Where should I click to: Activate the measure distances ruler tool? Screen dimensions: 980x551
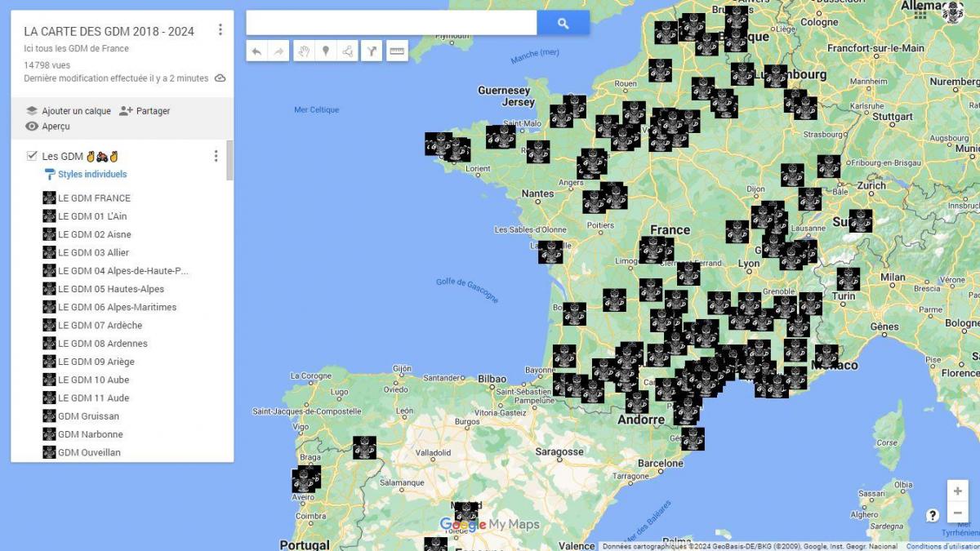click(397, 51)
